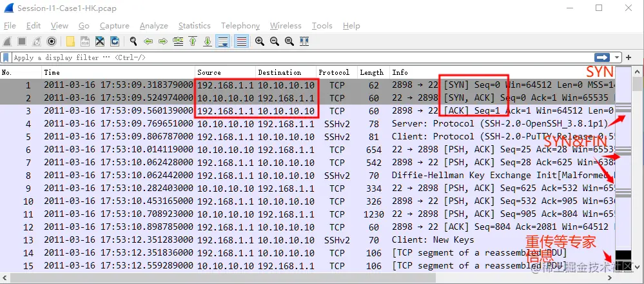Go forward with the right green arrow
This screenshot has height=284, width=644.
click(163, 41)
